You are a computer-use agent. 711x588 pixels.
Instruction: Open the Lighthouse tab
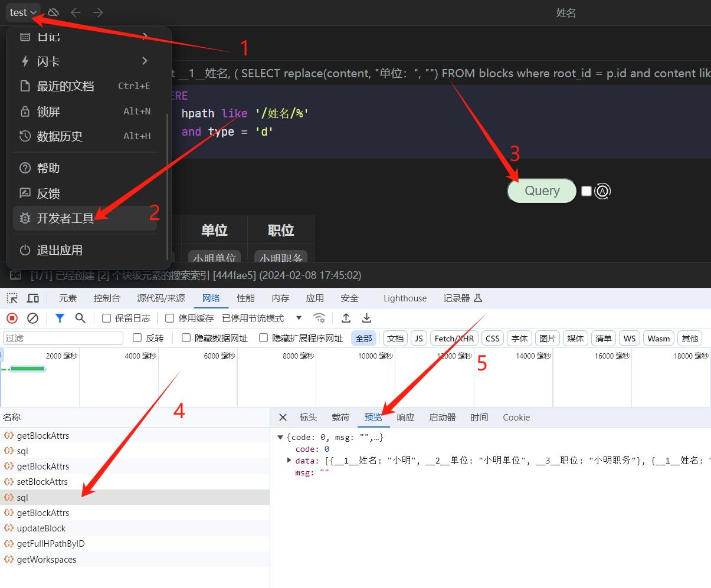(x=405, y=298)
